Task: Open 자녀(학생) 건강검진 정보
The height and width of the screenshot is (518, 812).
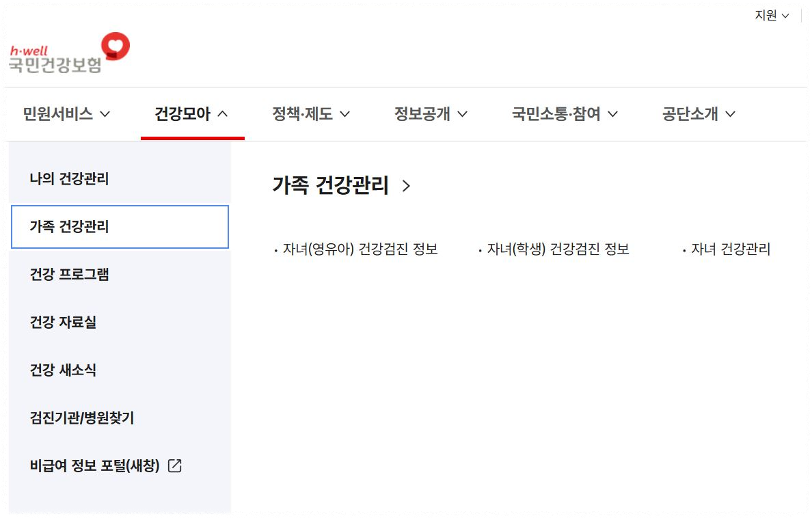Action: (x=558, y=249)
